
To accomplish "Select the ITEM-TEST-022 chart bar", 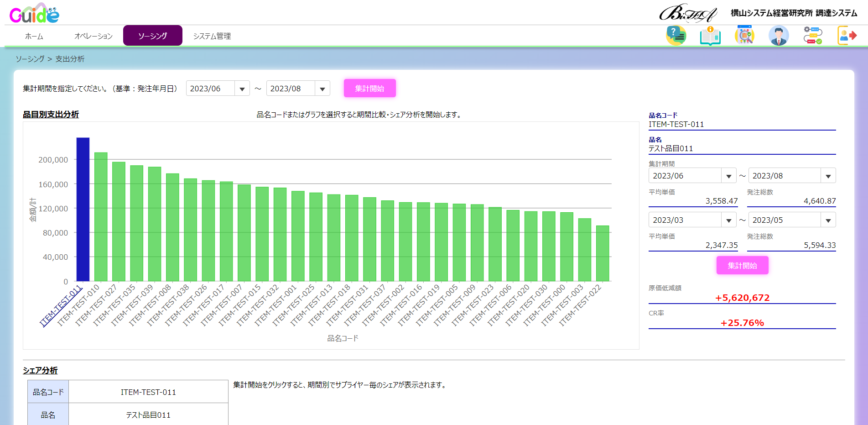I will click(603, 253).
